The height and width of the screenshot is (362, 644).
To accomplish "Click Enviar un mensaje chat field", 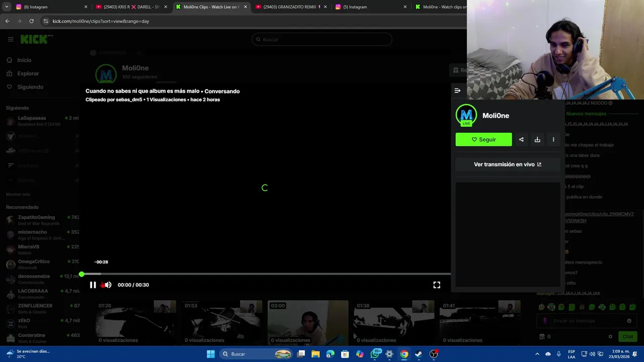I will pos(586,321).
